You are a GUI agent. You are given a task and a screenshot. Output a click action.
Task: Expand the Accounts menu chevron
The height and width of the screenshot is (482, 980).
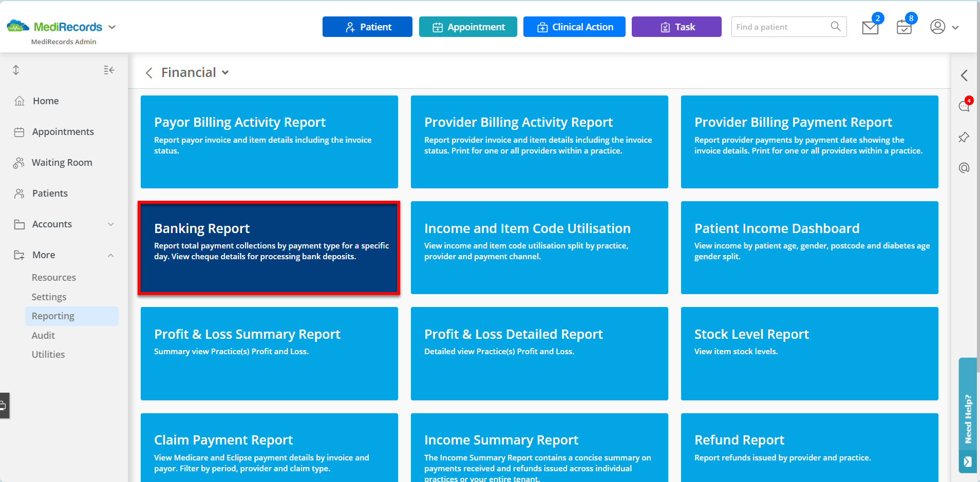[111, 224]
